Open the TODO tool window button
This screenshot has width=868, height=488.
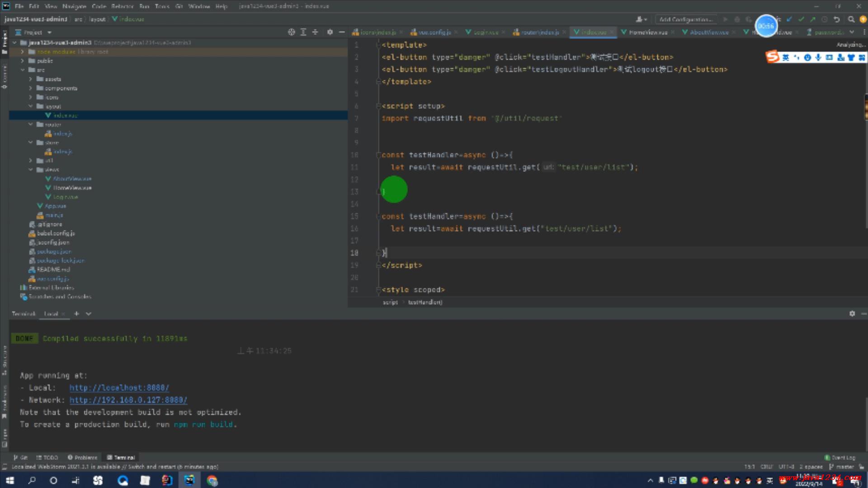[x=47, y=457]
